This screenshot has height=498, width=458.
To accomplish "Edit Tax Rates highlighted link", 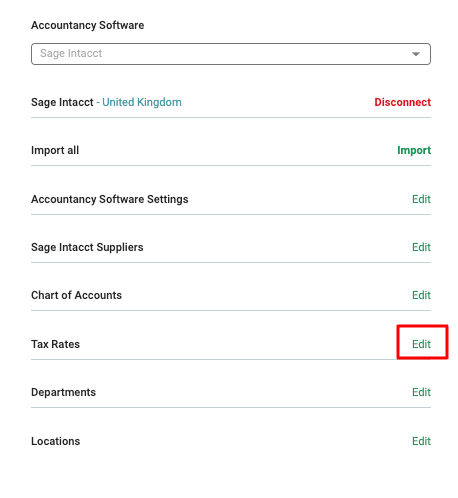I will point(421,344).
